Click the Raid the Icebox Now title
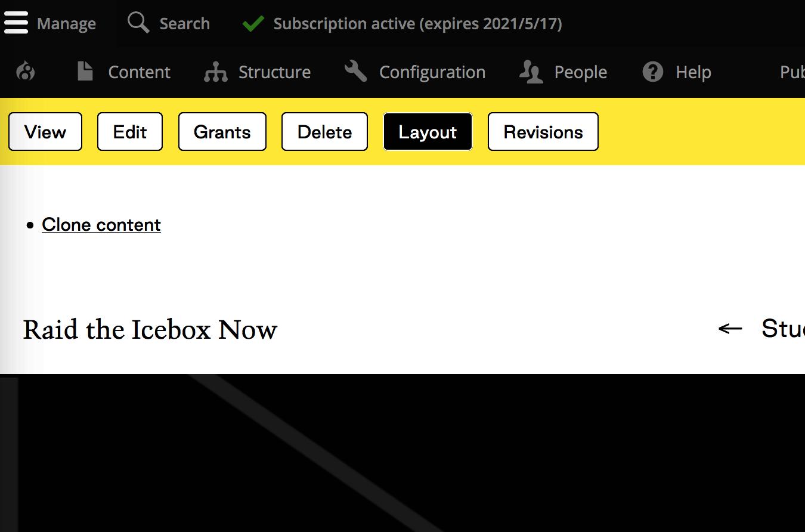The height and width of the screenshot is (532, 805). (150, 329)
